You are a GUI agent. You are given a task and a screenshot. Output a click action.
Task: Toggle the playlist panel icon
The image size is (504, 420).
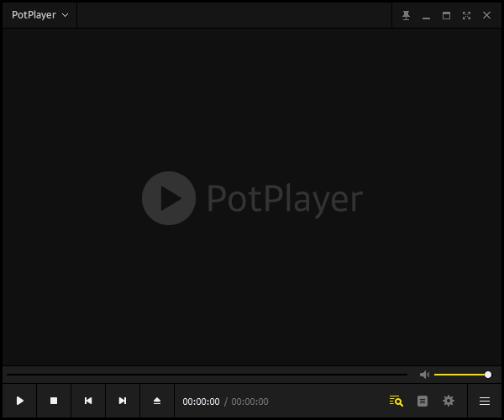(x=423, y=402)
